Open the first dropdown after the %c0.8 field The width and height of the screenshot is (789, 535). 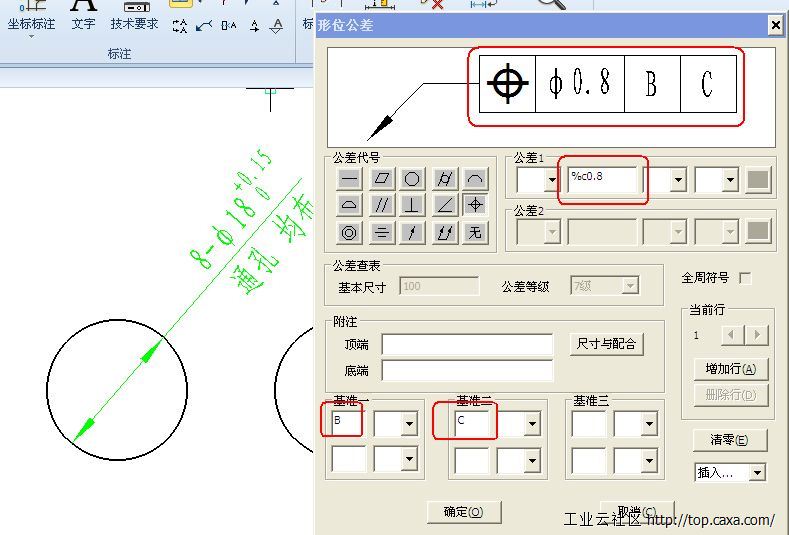[678, 180]
